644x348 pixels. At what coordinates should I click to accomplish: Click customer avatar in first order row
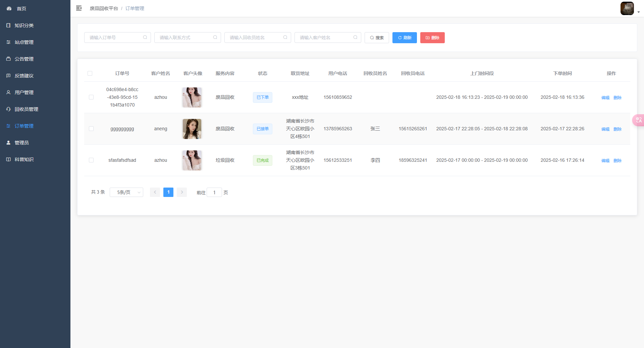click(x=192, y=97)
